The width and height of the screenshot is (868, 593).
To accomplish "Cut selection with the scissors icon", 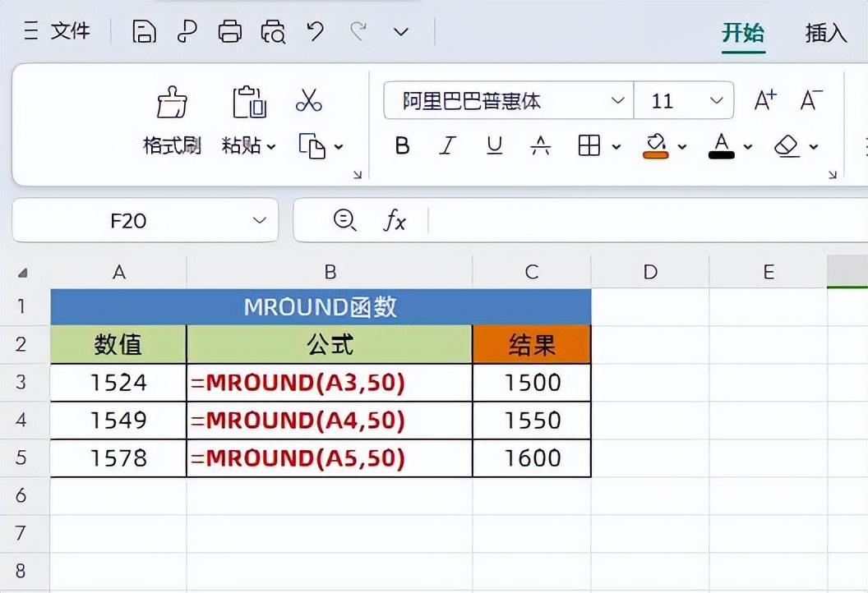I will click(308, 101).
